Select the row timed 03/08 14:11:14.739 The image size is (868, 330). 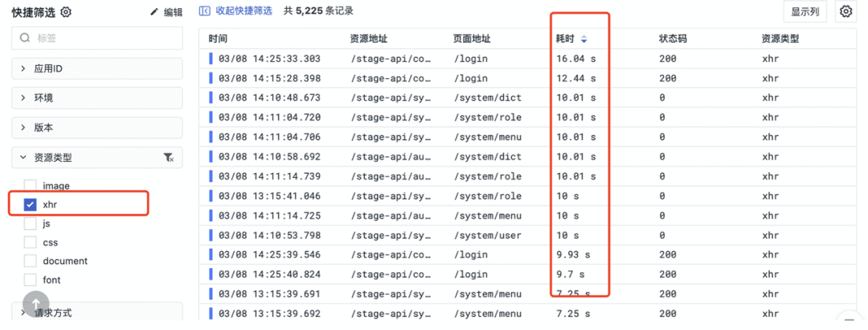pos(527,176)
